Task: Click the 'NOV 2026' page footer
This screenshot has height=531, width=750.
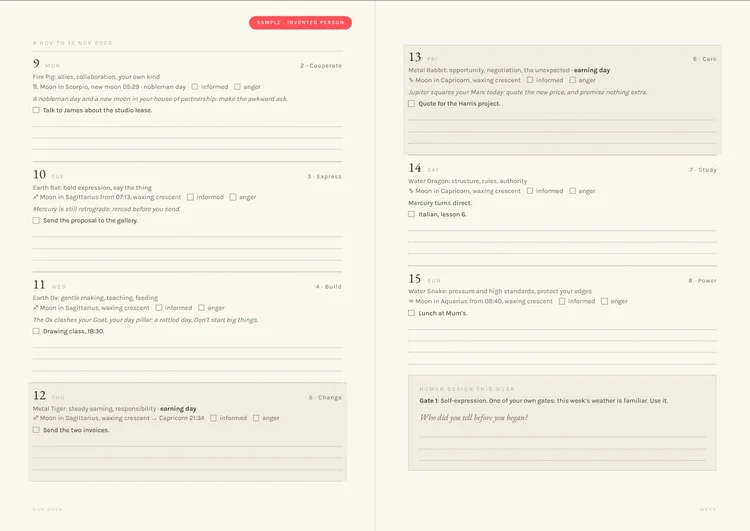Action: click(47, 509)
